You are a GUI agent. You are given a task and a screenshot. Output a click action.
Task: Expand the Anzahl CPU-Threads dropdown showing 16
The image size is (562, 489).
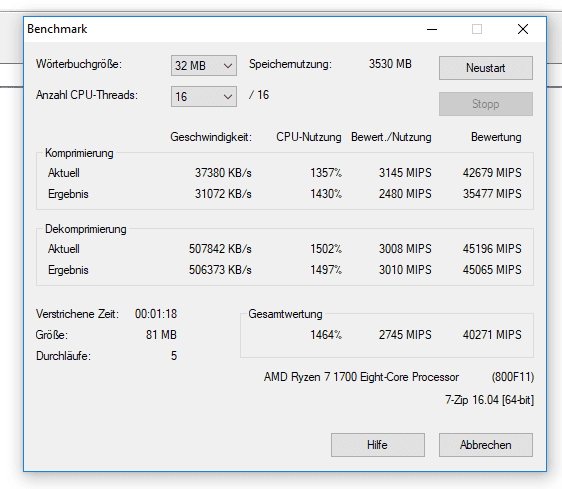click(204, 96)
